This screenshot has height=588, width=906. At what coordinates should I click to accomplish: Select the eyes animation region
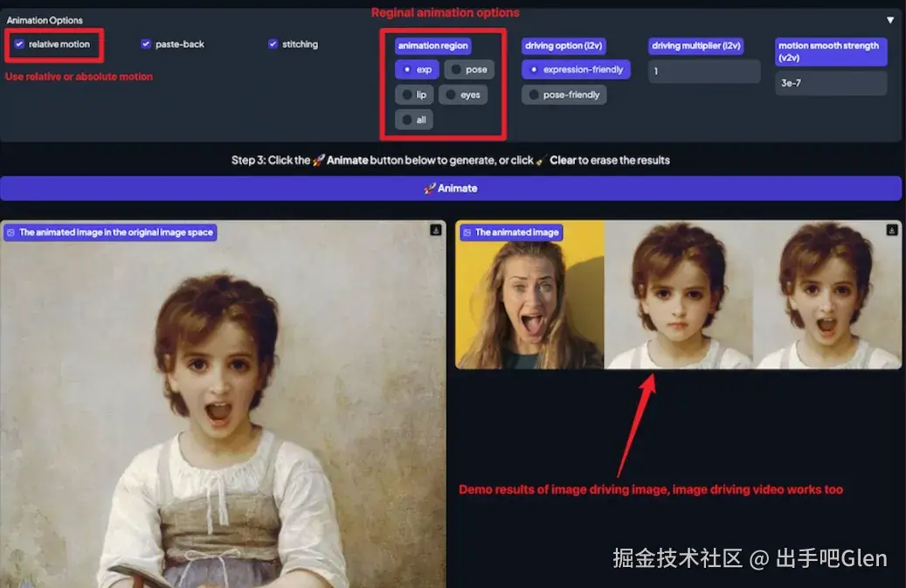click(463, 94)
